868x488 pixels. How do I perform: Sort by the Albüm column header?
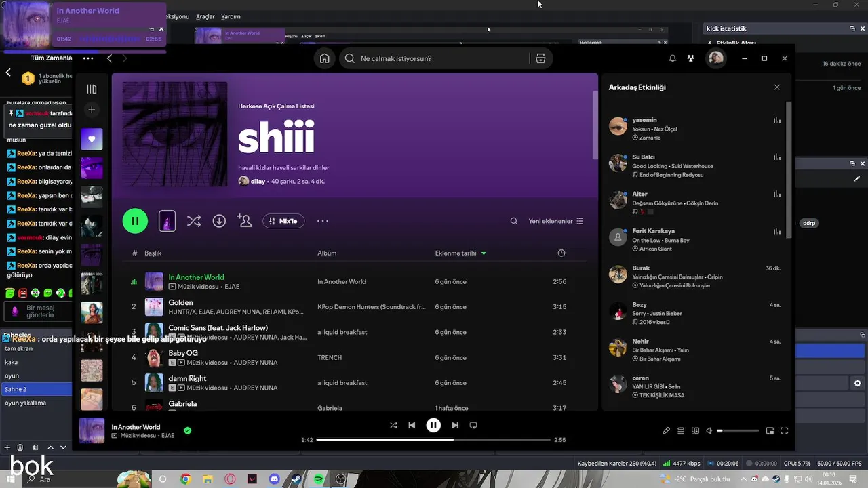pyautogui.click(x=327, y=253)
